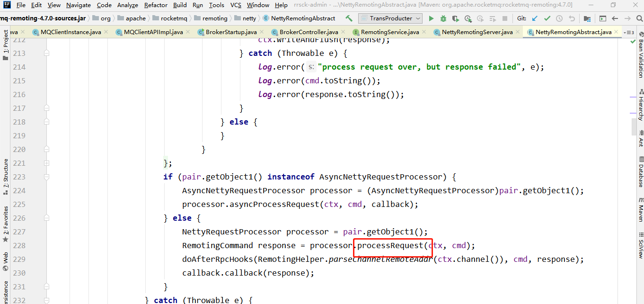Click the Run with Profiler icon
Viewport: 644px width, 304px height.
468,18
